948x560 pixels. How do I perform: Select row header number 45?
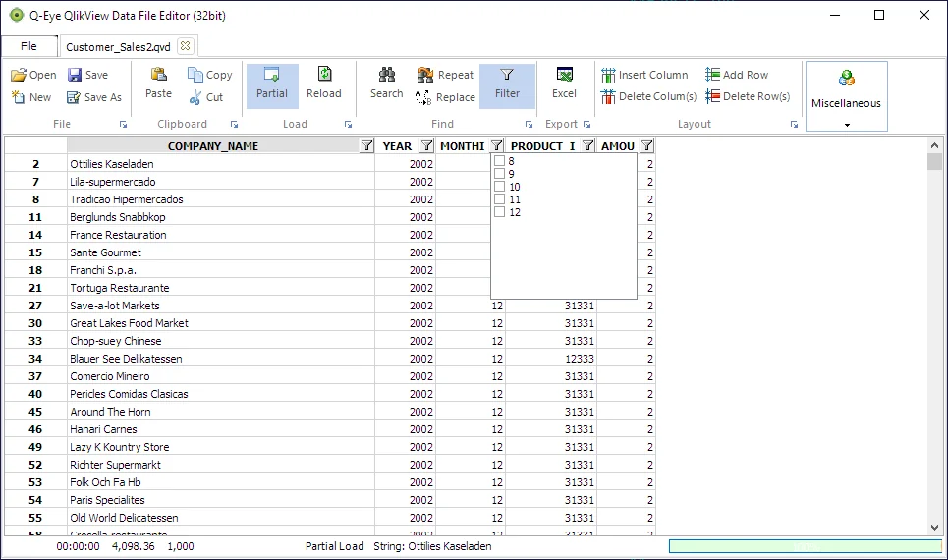coord(35,412)
